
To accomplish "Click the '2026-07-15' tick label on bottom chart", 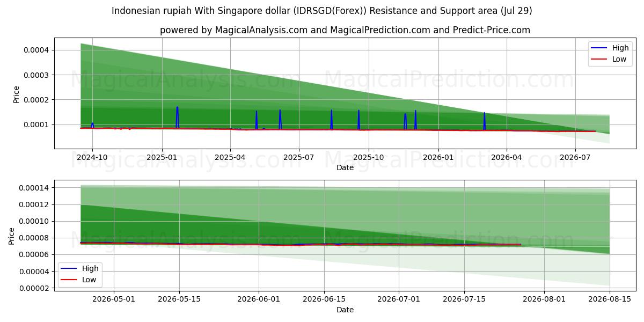I will 465,299.
